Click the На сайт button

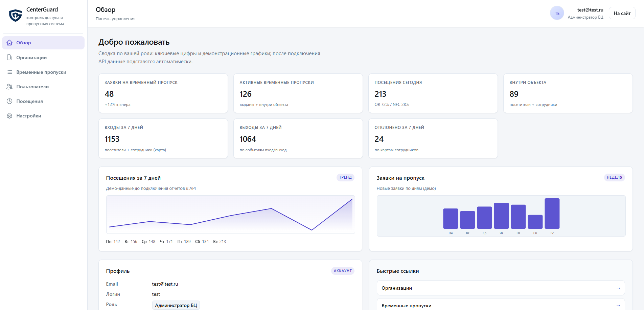click(622, 13)
